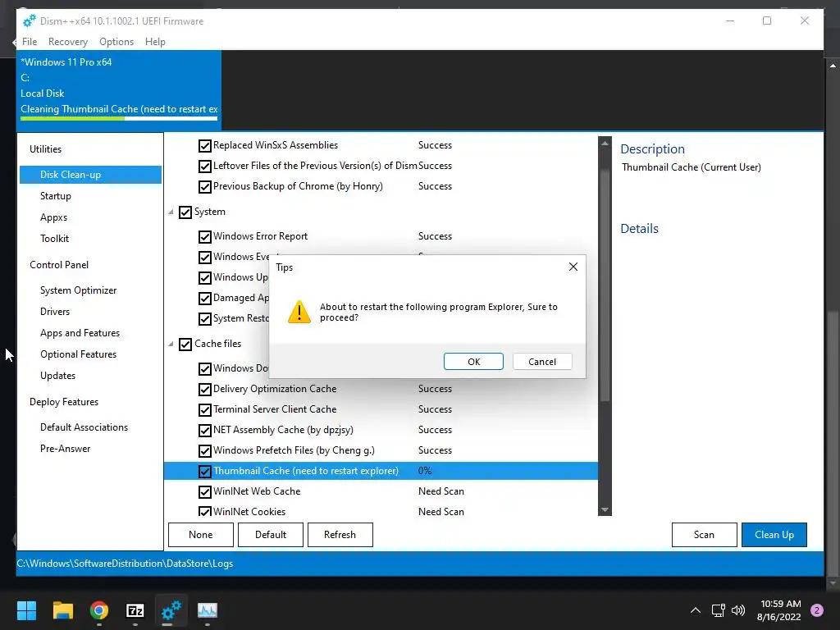Open Drivers in the sidebar
This screenshot has width=840, height=630.
[55, 312]
